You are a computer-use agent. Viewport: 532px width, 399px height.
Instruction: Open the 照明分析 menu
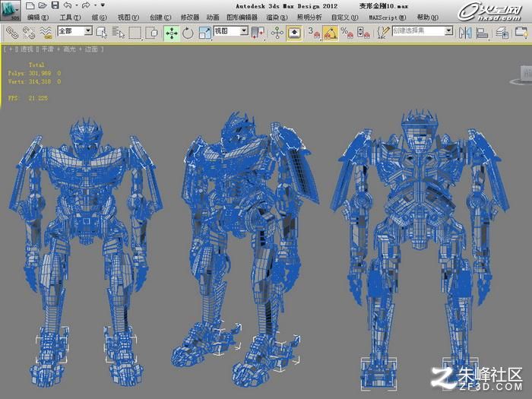pyautogui.click(x=309, y=17)
